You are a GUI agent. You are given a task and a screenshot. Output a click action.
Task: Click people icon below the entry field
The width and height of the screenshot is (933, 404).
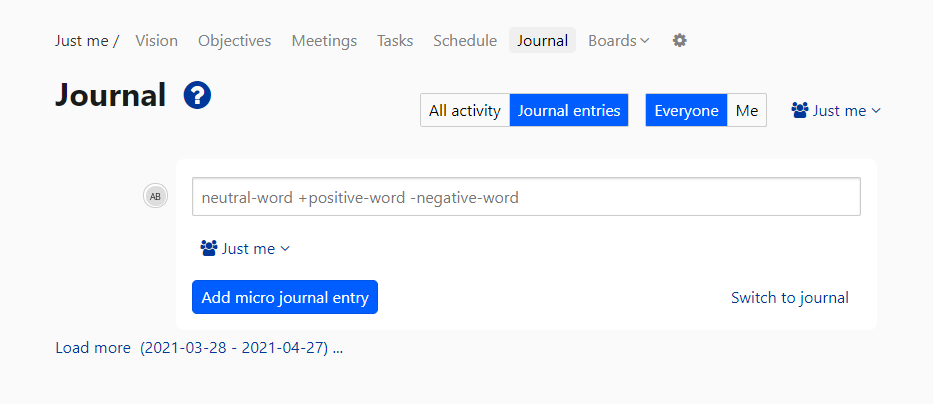click(208, 248)
